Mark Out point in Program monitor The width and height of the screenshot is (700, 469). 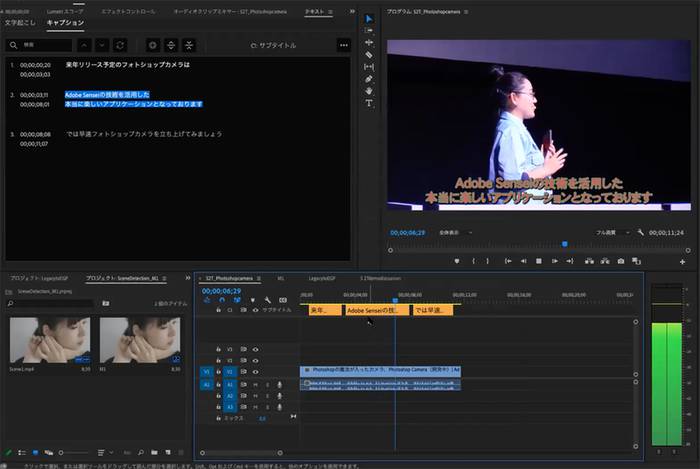tap(488, 261)
